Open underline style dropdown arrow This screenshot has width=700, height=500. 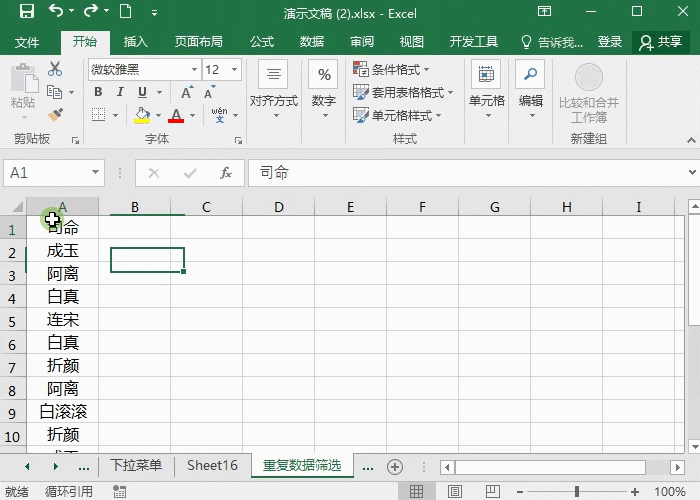tap(159, 92)
